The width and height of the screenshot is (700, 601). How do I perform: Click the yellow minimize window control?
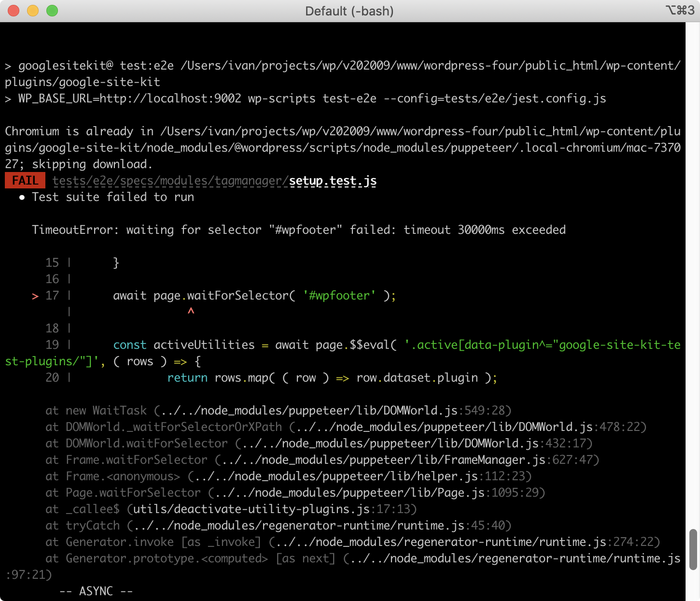33,10
